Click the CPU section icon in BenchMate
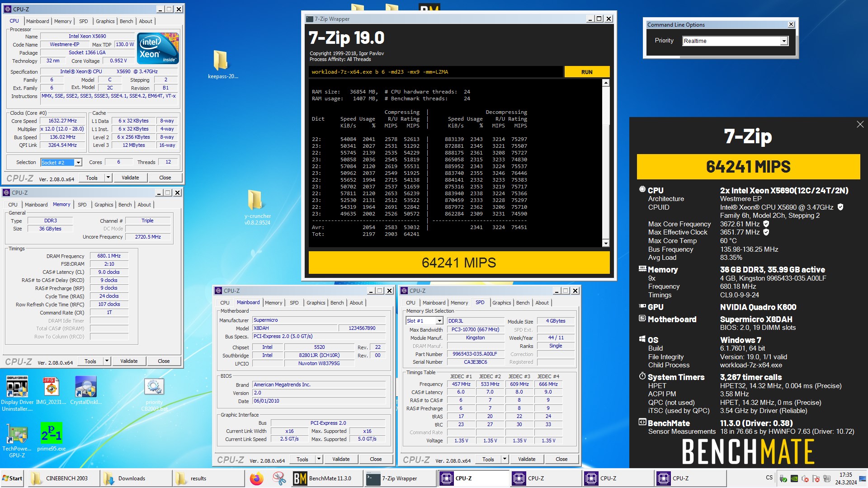The height and width of the screenshot is (488, 868). pos(642,190)
